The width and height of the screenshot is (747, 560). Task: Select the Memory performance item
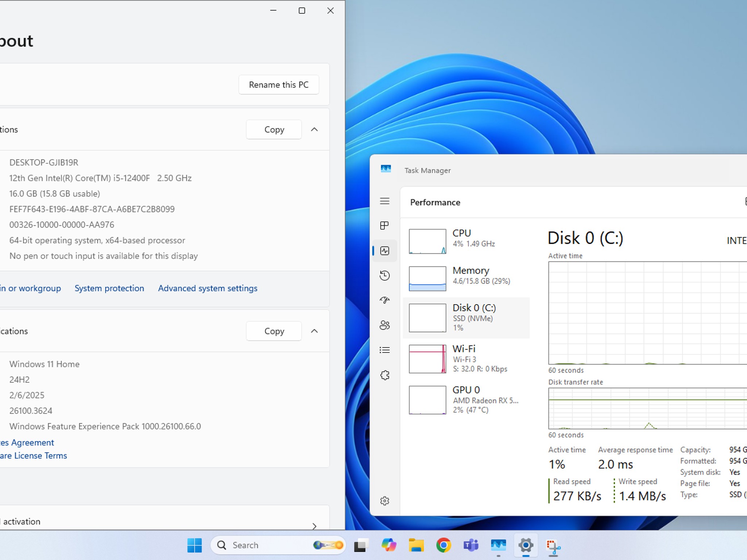click(466, 279)
